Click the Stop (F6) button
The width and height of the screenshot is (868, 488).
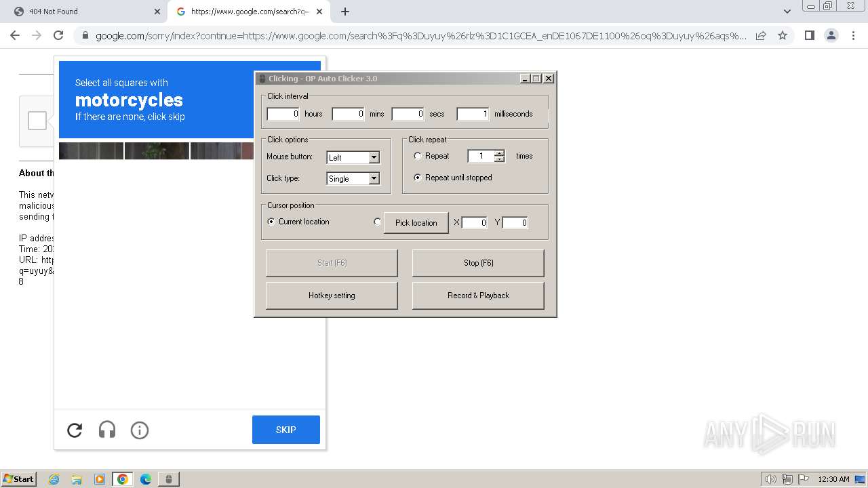(478, 263)
